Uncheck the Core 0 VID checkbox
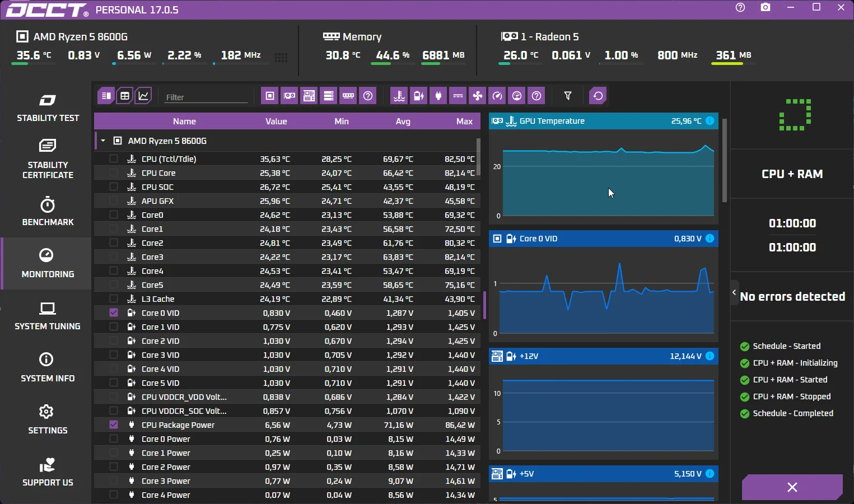Viewport: 854px width, 504px height. (114, 313)
